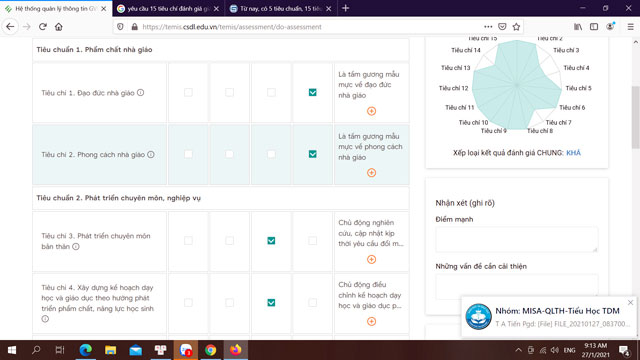
Task: Tick first level checkbox for Tiêu chí 2
Action: (188, 154)
